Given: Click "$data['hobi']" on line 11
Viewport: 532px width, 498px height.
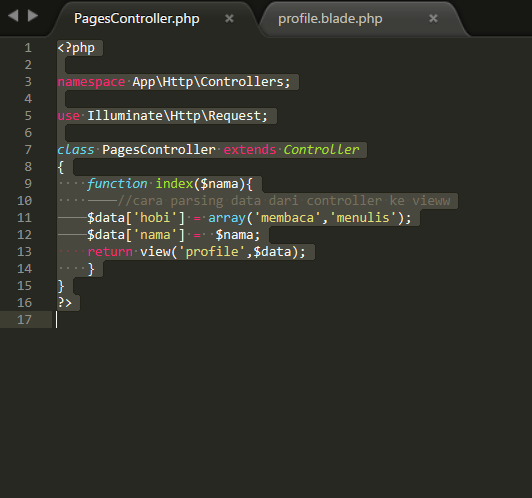Looking at the screenshot, I should point(136,218).
